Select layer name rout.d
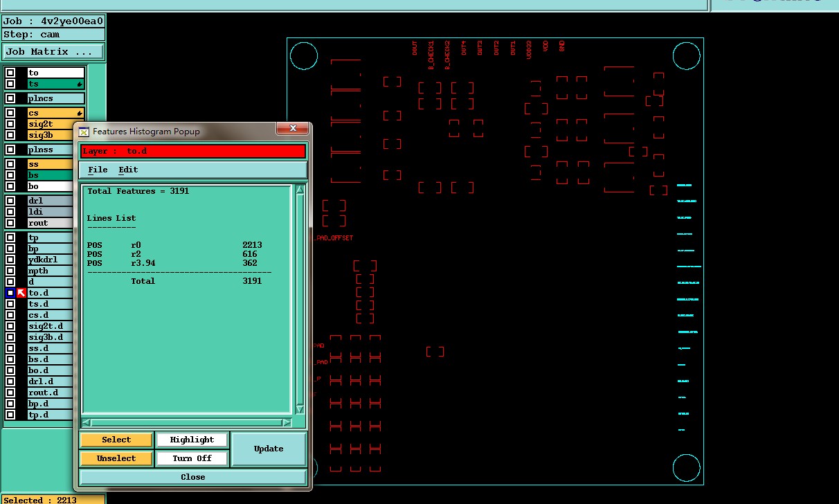 pos(51,393)
